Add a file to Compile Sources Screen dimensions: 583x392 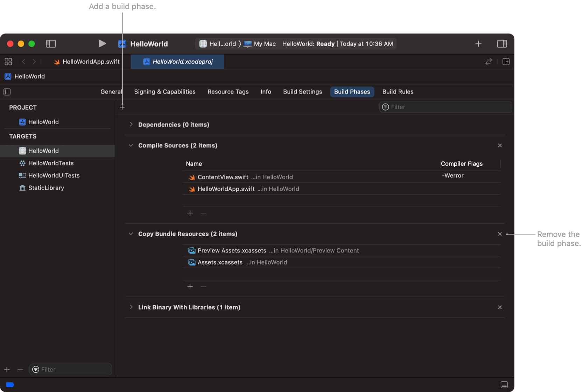[190, 213]
